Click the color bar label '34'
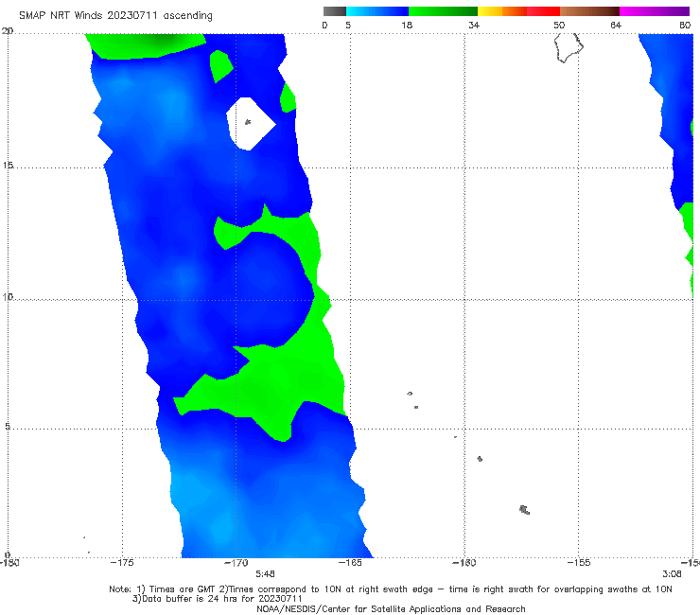This screenshot has height=615, width=700. [474, 25]
